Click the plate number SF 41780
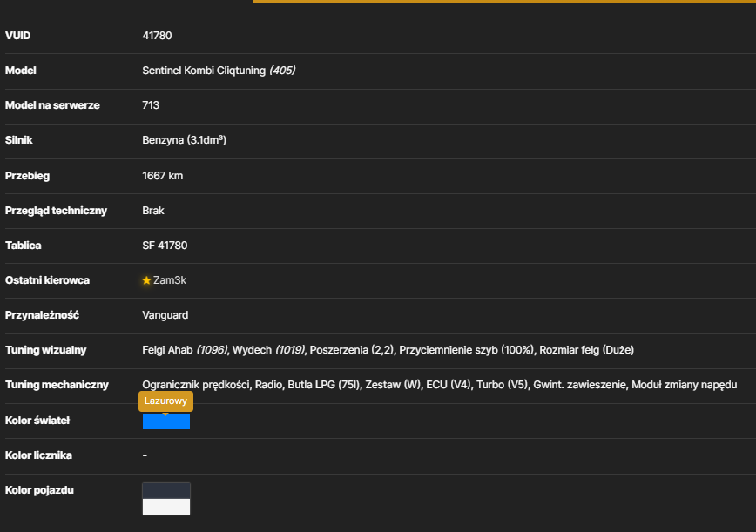Viewport: 756px width, 532px height. pyautogui.click(x=165, y=246)
